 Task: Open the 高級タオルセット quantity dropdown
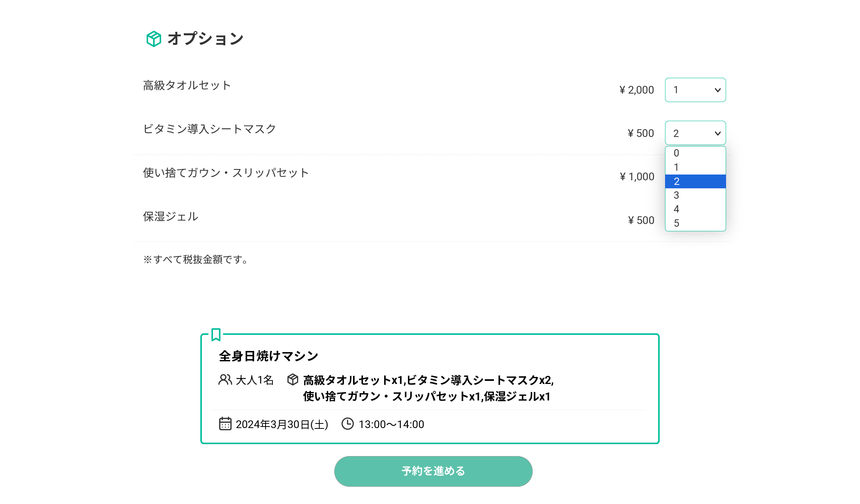[695, 90]
